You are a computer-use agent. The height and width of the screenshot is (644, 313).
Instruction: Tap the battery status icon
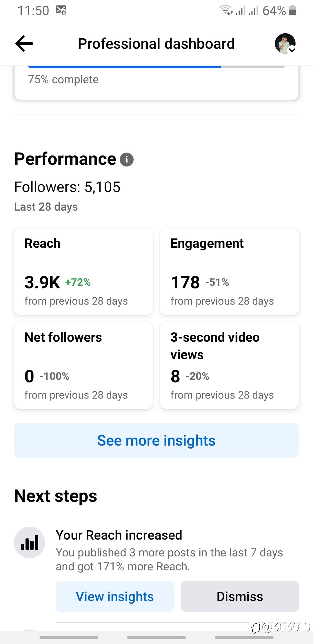pyautogui.click(x=293, y=10)
